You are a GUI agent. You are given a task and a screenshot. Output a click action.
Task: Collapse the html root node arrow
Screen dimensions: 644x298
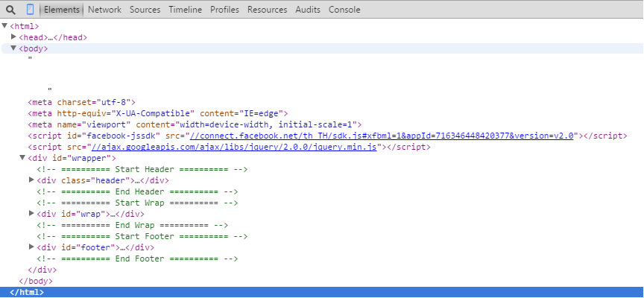pos(4,26)
